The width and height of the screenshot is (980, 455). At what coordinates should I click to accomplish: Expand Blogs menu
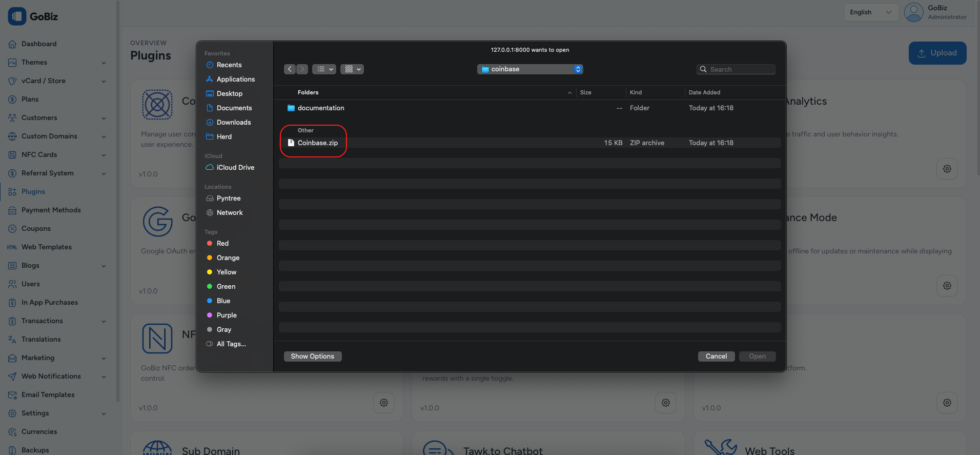point(57,266)
